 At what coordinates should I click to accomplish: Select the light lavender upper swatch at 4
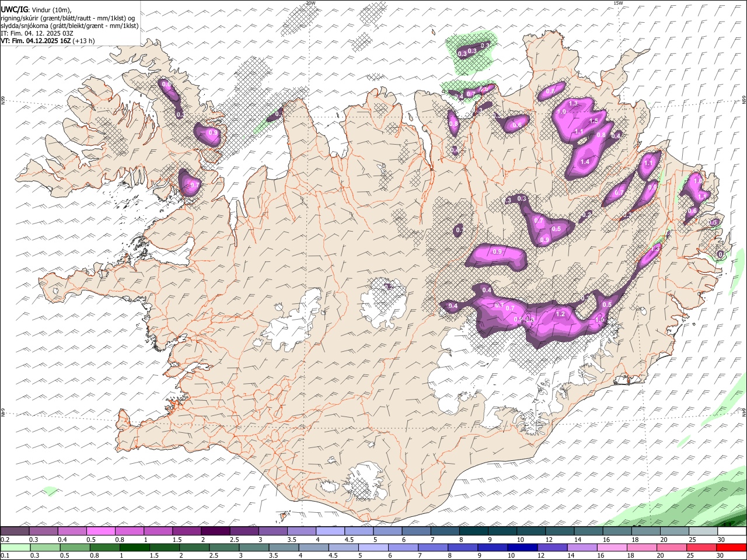point(330,531)
